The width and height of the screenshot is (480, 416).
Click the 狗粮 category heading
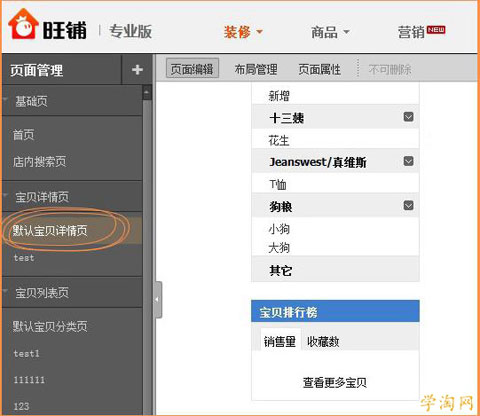281,207
